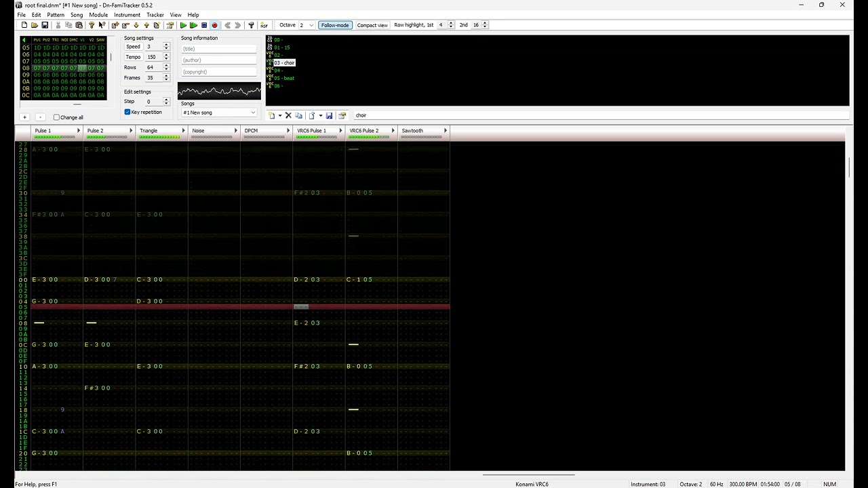Create a new module with New file icon
868x488 pixels.
coord(24,25)
